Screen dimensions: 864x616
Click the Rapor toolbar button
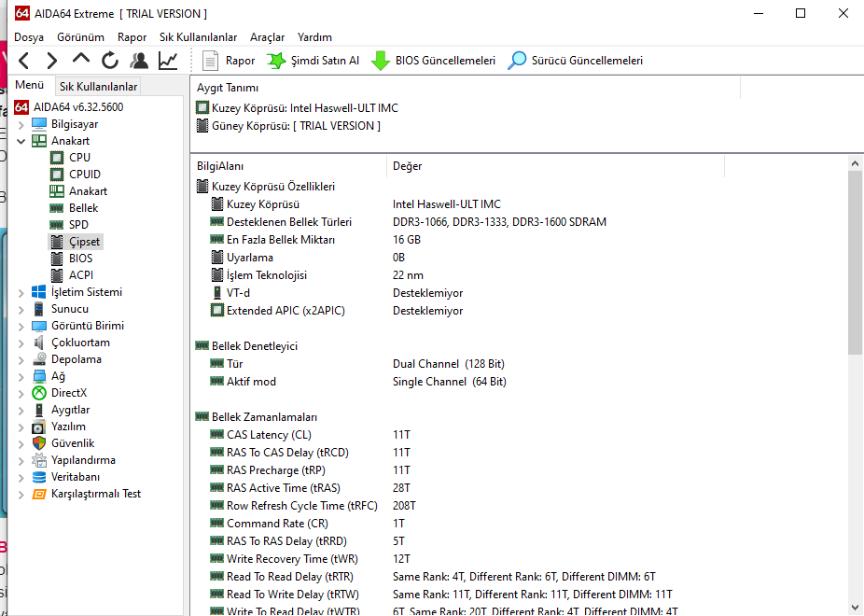point(230,61)
